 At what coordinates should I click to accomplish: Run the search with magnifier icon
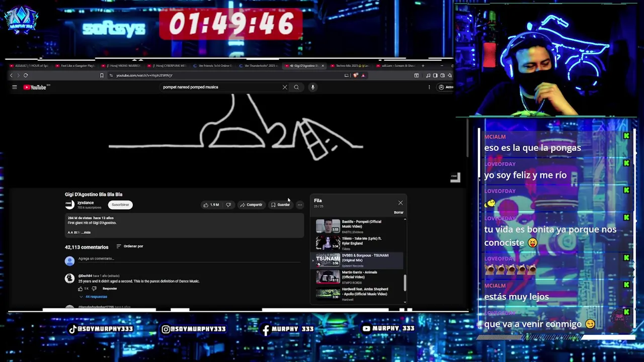[296, 87]
